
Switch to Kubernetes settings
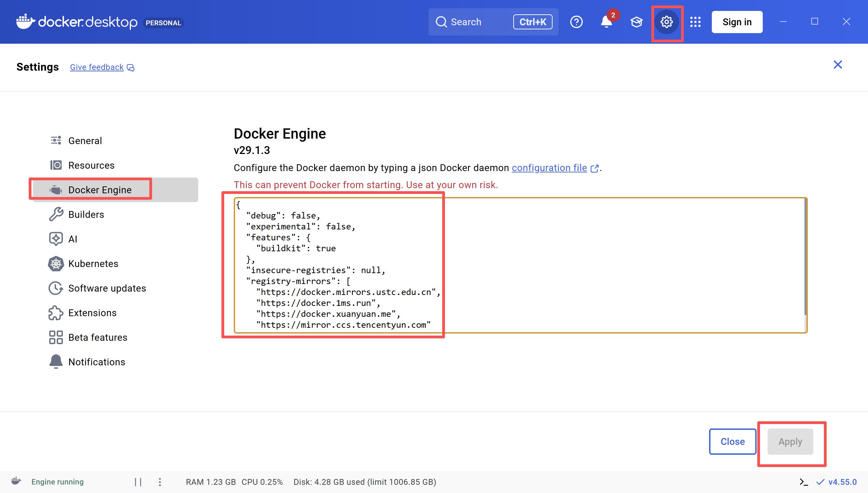click(93, 264)
